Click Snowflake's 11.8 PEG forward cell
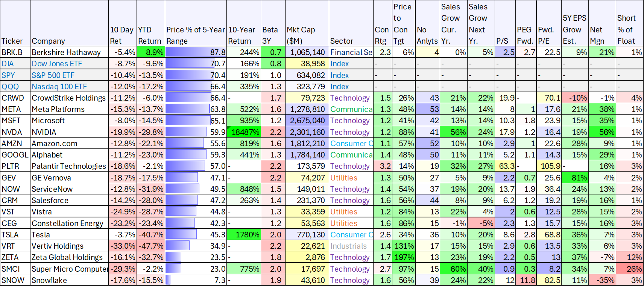The width and height of the screenshot is (644, 286). [526, 280]
